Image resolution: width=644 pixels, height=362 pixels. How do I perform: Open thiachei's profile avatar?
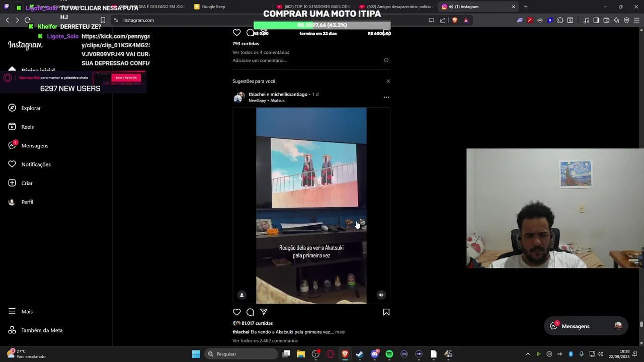click(239, 97)
